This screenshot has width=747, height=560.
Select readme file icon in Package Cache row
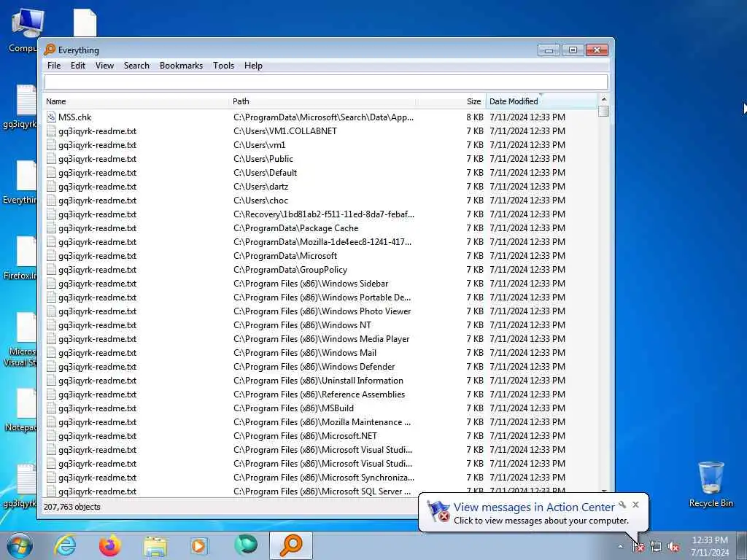pos(52,227)
